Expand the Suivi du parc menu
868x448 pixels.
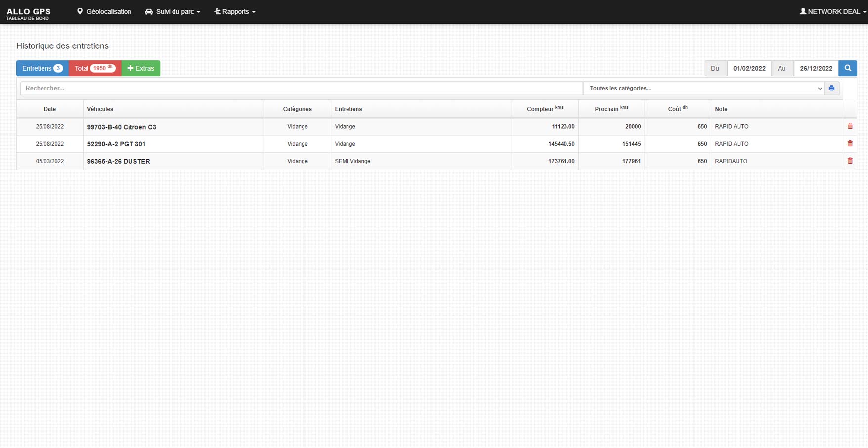point(173,11)
